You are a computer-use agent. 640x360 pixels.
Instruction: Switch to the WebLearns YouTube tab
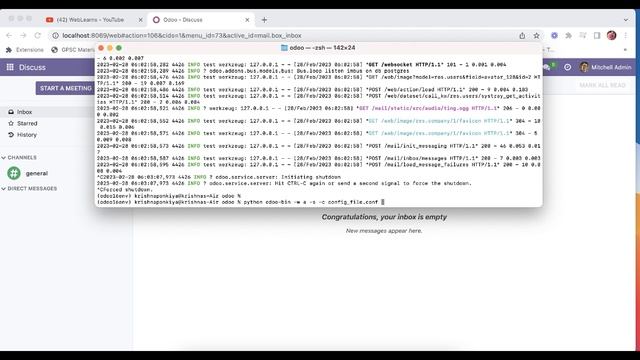click(x=90, y=20)
